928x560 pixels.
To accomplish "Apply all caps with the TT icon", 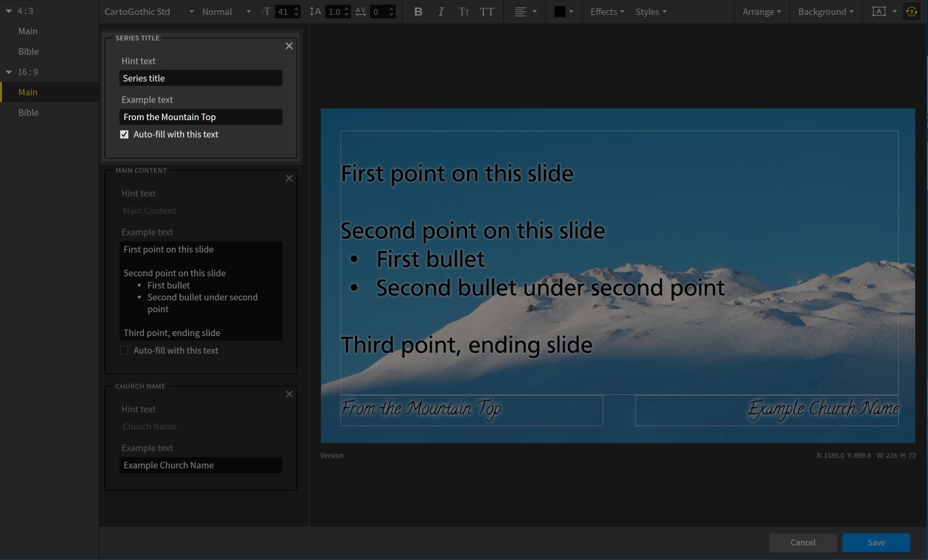I will click(x=487, y=12).
